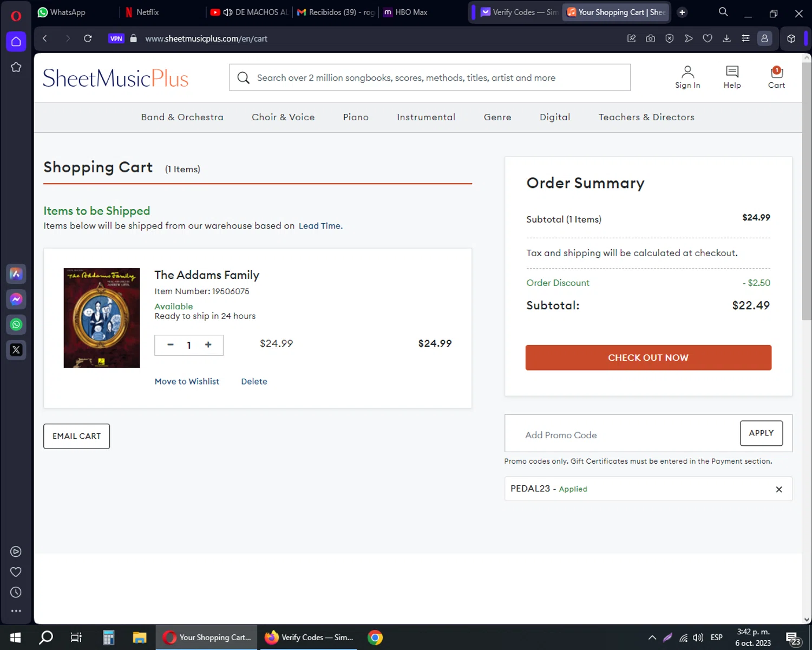Click the Opera sidebar home icon

16,42
